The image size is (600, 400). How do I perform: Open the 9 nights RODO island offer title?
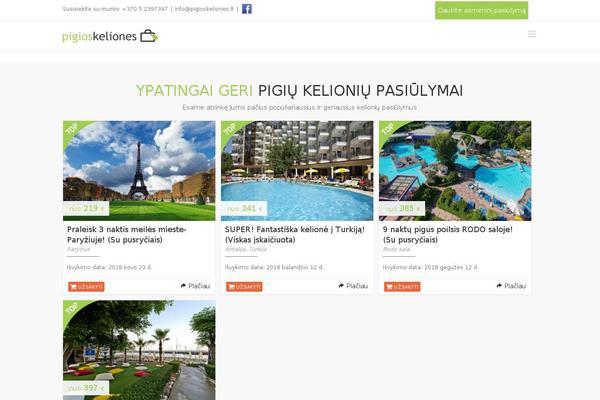pyautogui.click(x=448, y=235)
